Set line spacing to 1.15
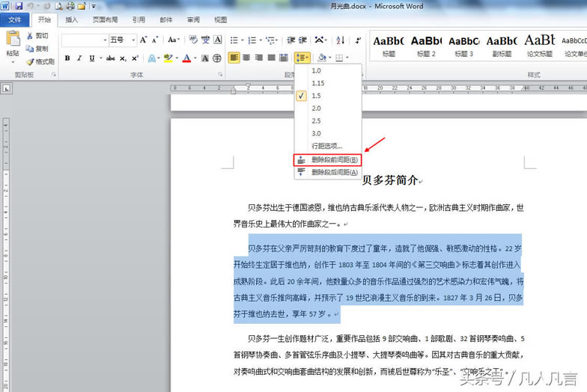This screenshot has width=587, height=392. [318, 83]
